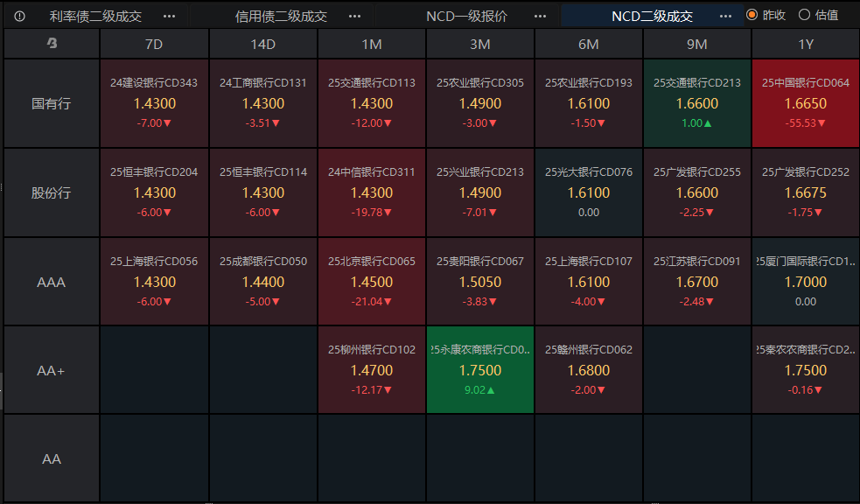This screenshot has height=504, width=860.
Task: Switch to the 利率债二级成交 tab
Action: [95, 17]
